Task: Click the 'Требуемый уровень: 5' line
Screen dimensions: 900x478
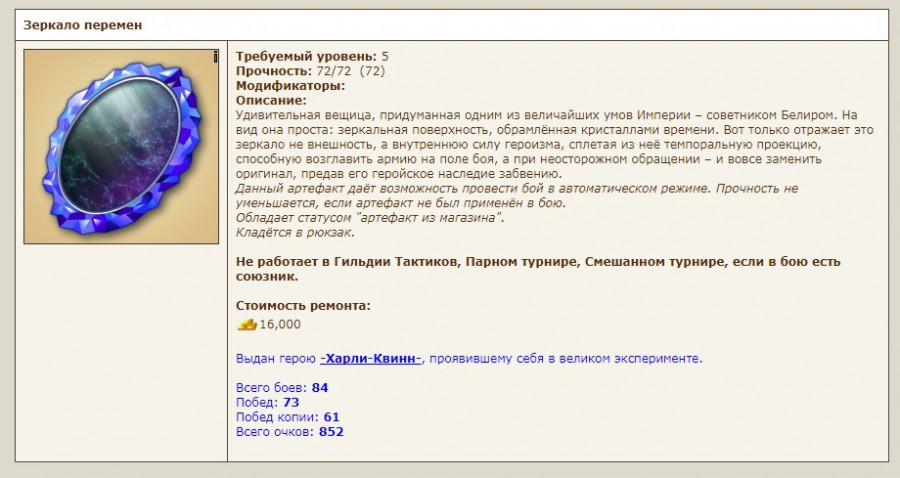Action: [312, 56]
